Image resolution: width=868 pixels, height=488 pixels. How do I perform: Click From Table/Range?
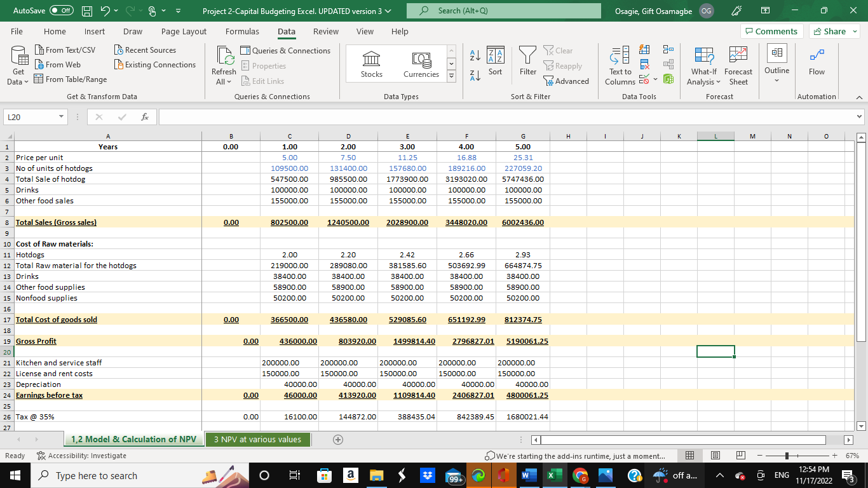pyautogui.click(x=70, y=79)
